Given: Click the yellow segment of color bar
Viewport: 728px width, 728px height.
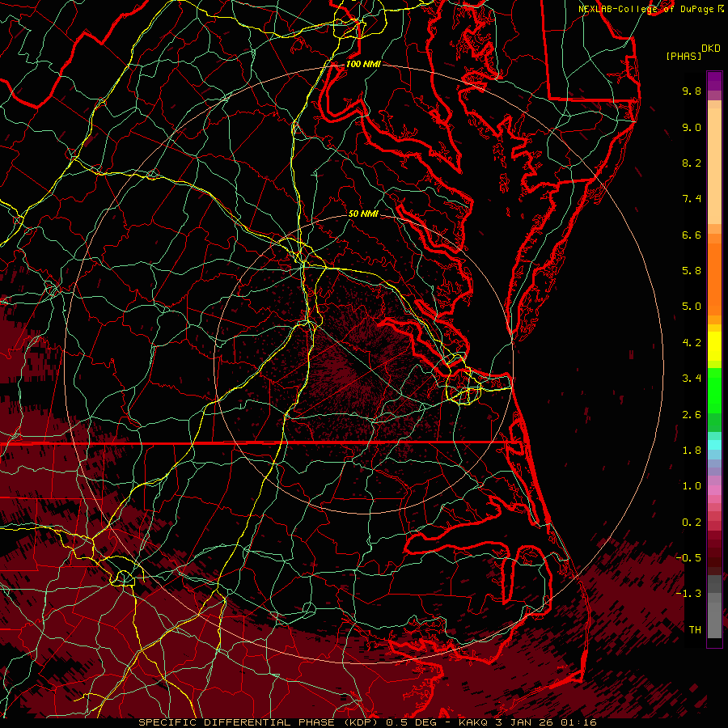Looking at the screenshot, I should click(714, 345).
